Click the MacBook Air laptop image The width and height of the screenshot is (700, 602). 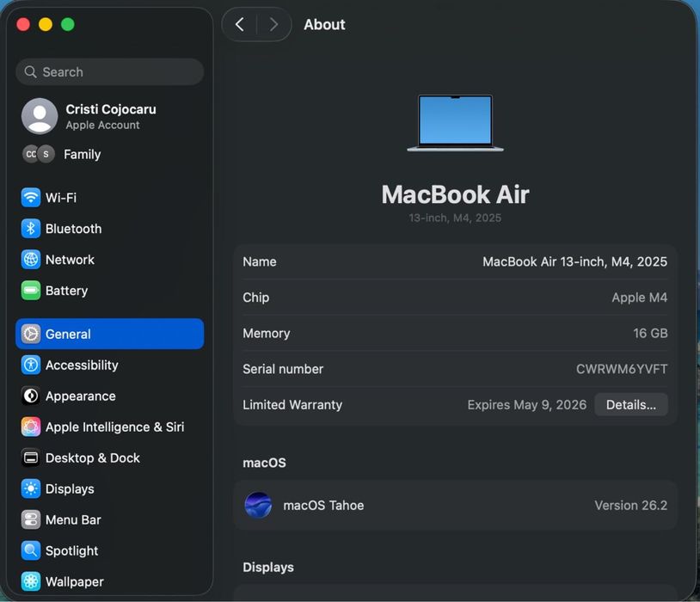pyautogui.click(x=455, y=123)
